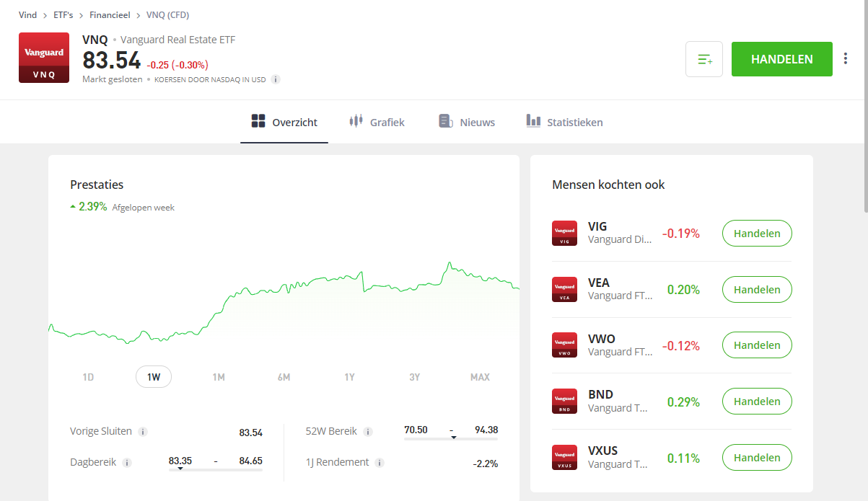Select the 1Y chart period

[349, 377]
